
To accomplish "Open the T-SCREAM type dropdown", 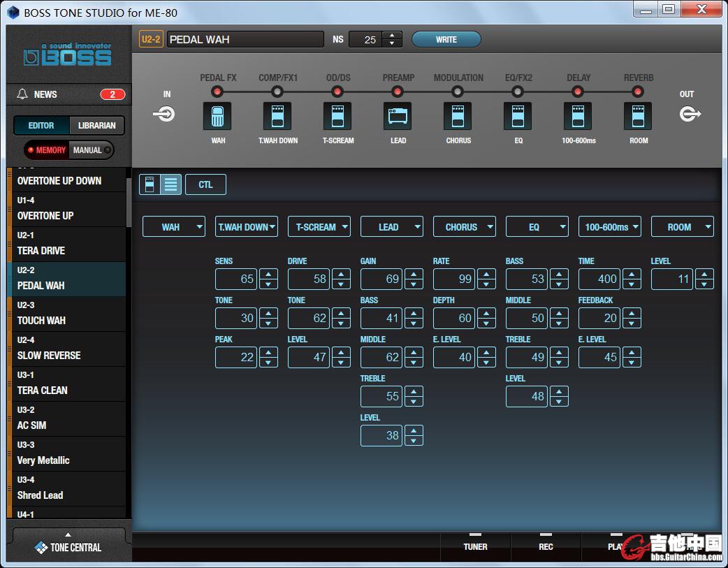I will pos(319,227).
